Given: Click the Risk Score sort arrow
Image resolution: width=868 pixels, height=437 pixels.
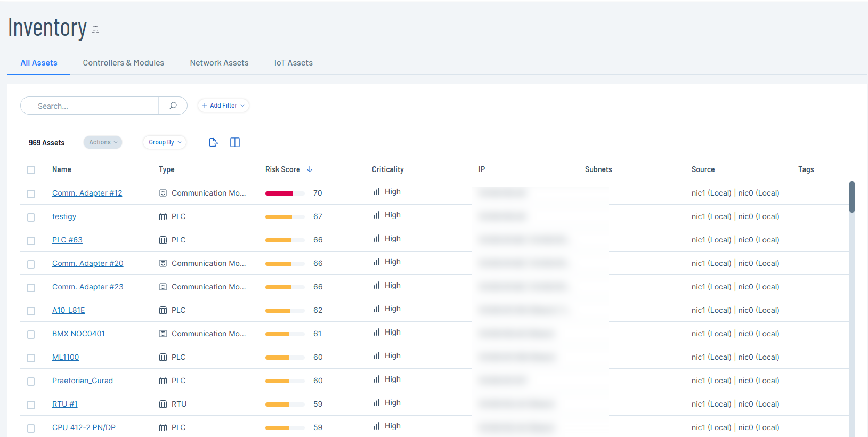Looking at the screenshot, I should (x=310, y=169).
